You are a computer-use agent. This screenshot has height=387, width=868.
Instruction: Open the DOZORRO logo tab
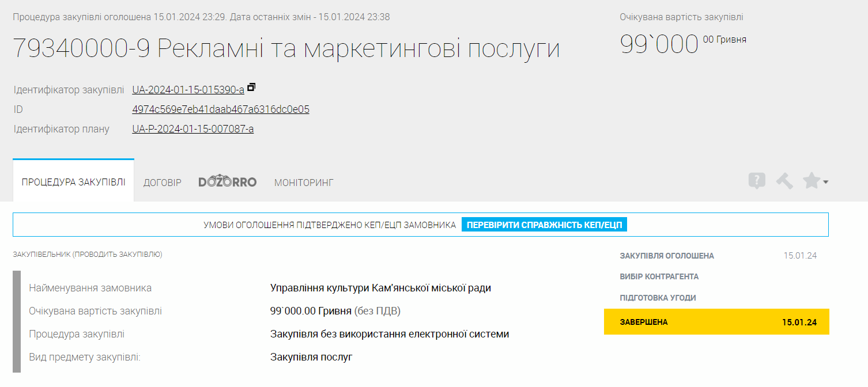(x=227, y=182)
